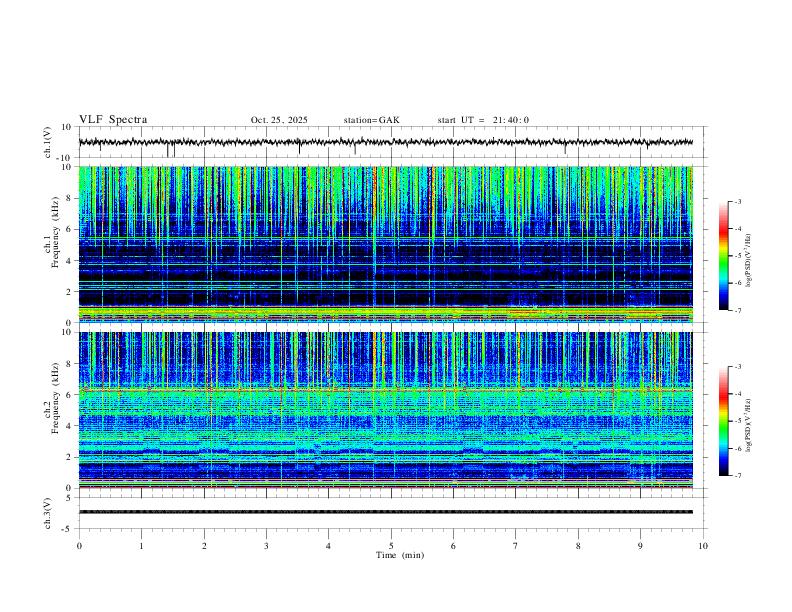Click the "-7" tick on the ch.2 colorbar

(x=737, y=475)
